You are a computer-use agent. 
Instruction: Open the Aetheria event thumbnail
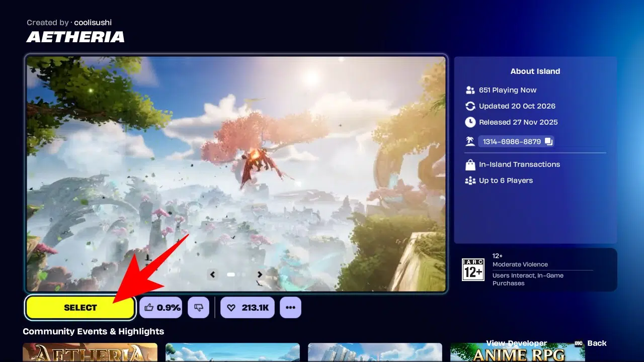[x=90, y=352]
